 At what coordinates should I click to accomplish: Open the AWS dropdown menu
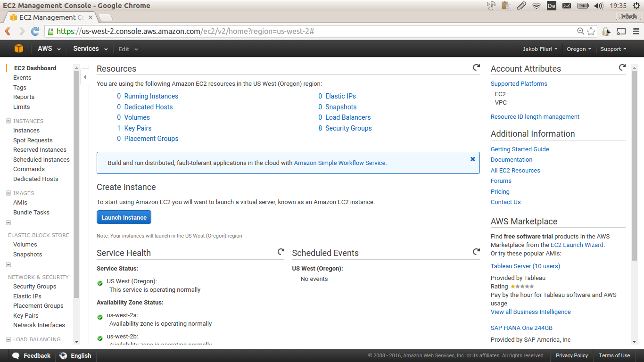pos(49,49)
